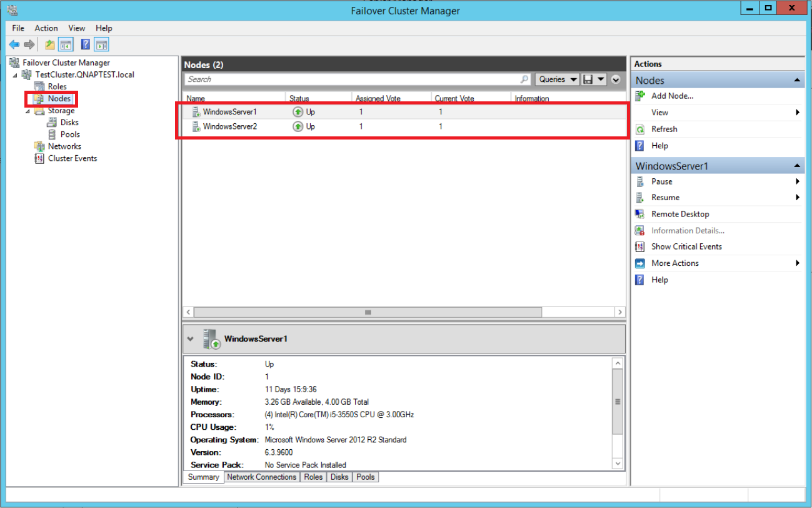This screenshot has width=812, height=508.
Task: Collapse the TestCluster.QNAPTEST.local tree node
Action: click(15, 75)
